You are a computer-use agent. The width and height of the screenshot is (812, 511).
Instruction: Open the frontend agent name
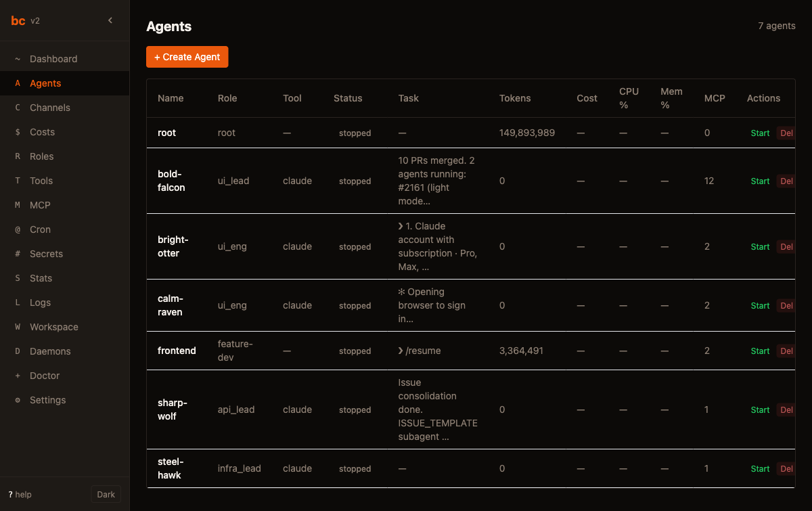tap(177, 351)
